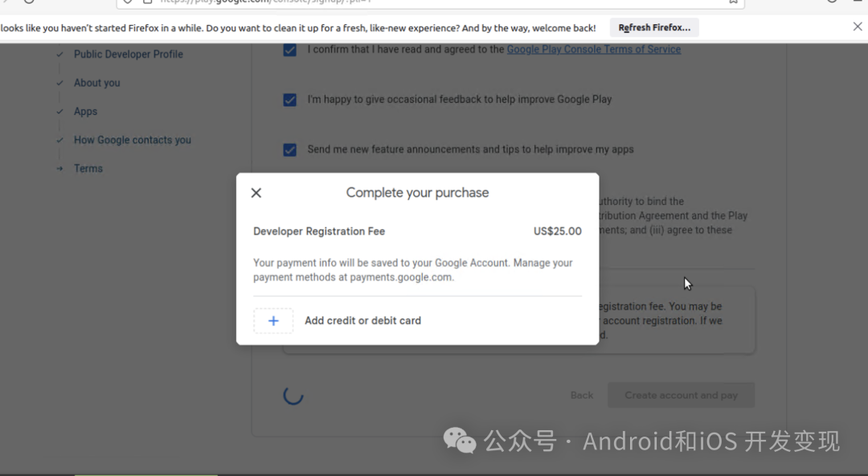Open the Firefox hamburger menu

click(860, 2)
